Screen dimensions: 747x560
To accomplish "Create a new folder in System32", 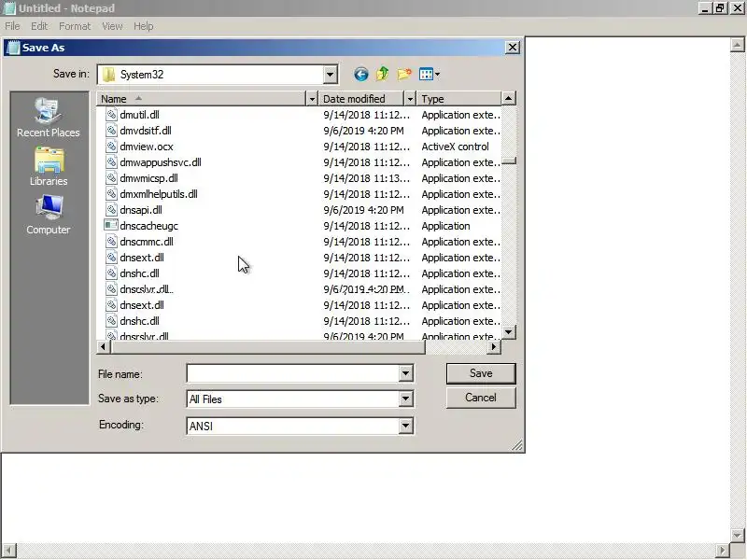I will tap(404, 75).
